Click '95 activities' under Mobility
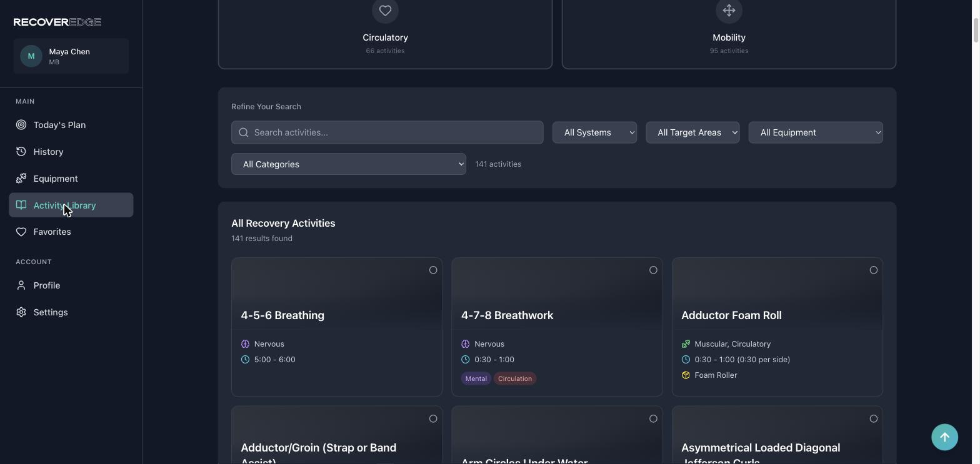This screenshot has height=464, width=980. pos(729,51)
